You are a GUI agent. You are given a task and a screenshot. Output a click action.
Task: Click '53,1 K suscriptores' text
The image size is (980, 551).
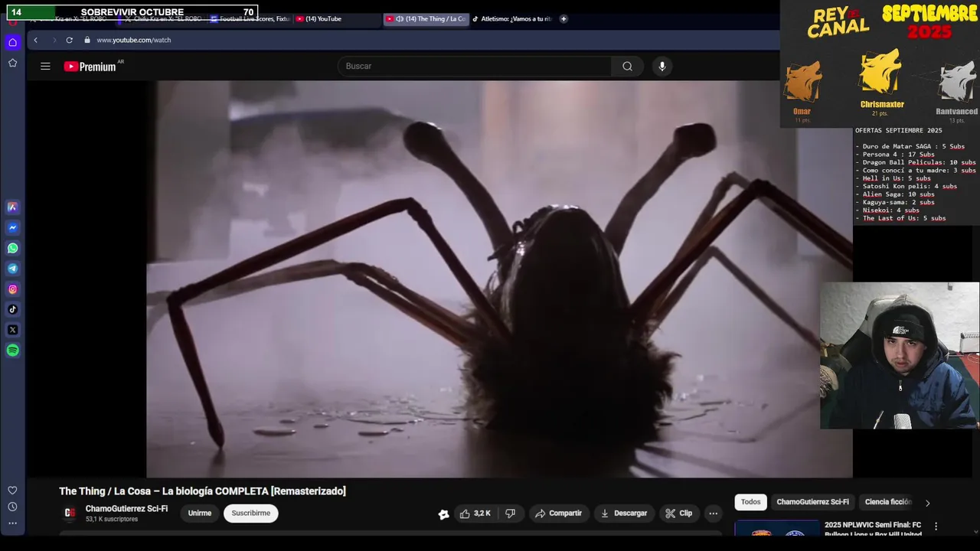pos(112,520)
